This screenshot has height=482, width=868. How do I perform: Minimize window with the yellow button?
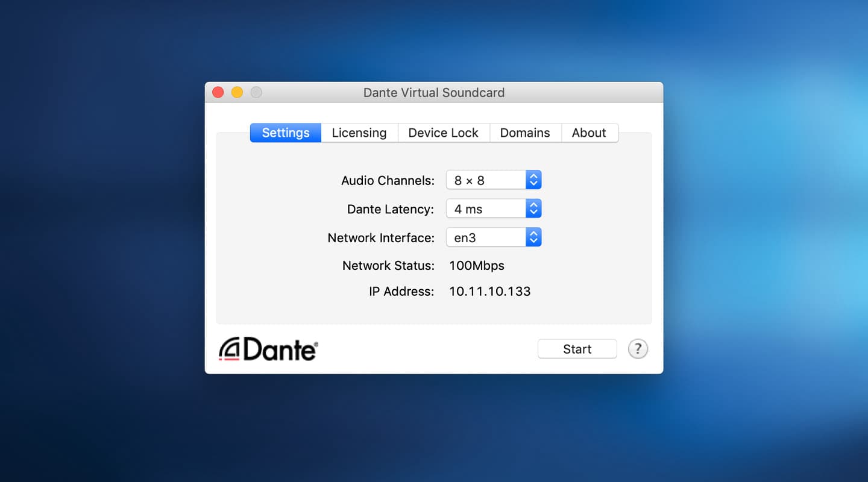point(237,92)
